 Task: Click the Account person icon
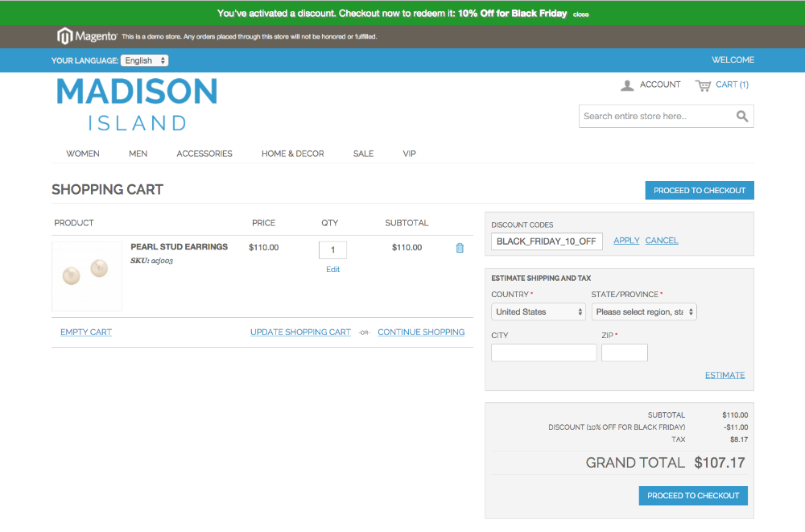pos(627,85)
